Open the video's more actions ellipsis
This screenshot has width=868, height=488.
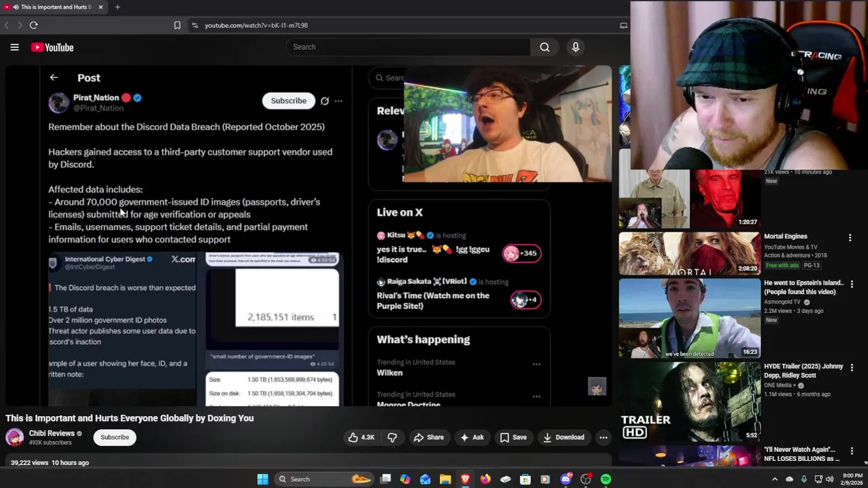click(604, 437)
